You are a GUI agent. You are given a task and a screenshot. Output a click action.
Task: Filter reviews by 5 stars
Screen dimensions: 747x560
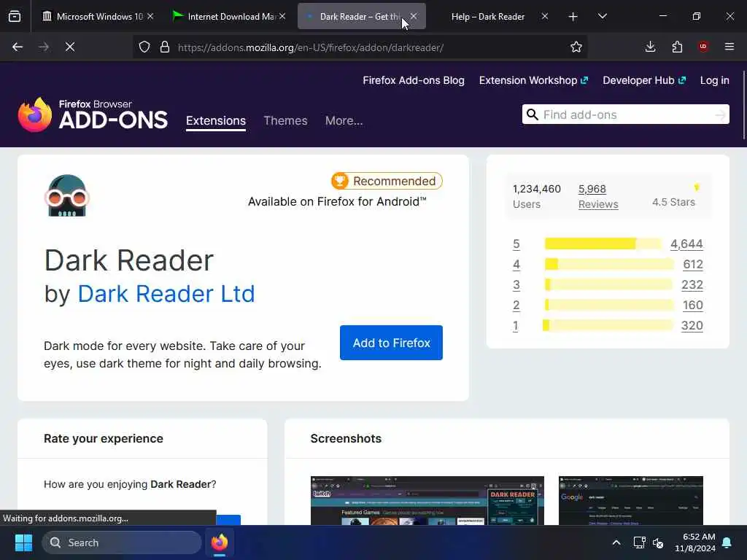[516, 244]
